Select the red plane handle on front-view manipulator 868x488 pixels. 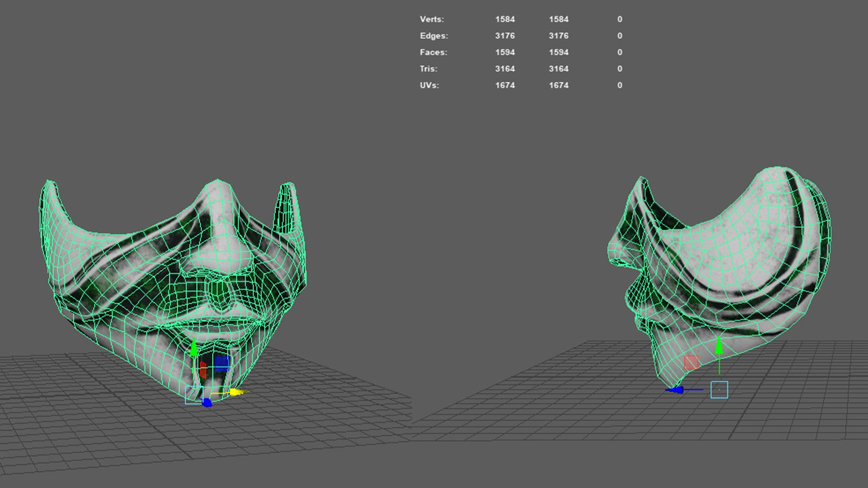point(203,370)
